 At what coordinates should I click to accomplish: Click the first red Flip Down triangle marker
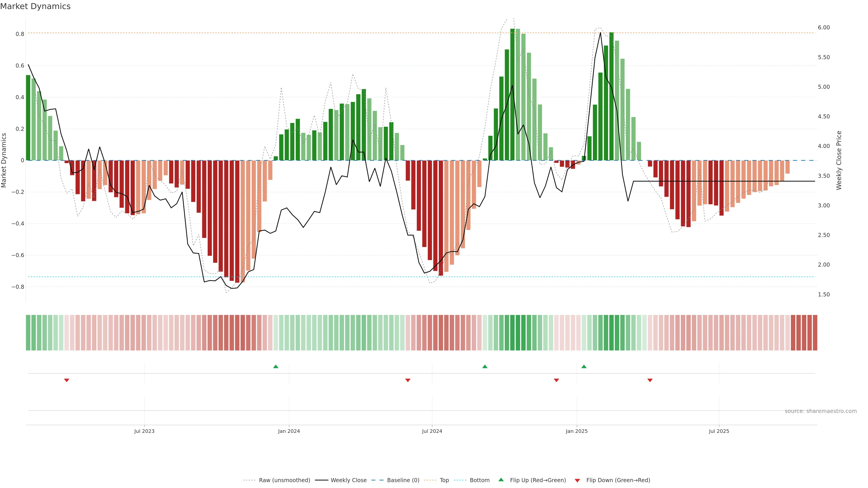point(67,380)
